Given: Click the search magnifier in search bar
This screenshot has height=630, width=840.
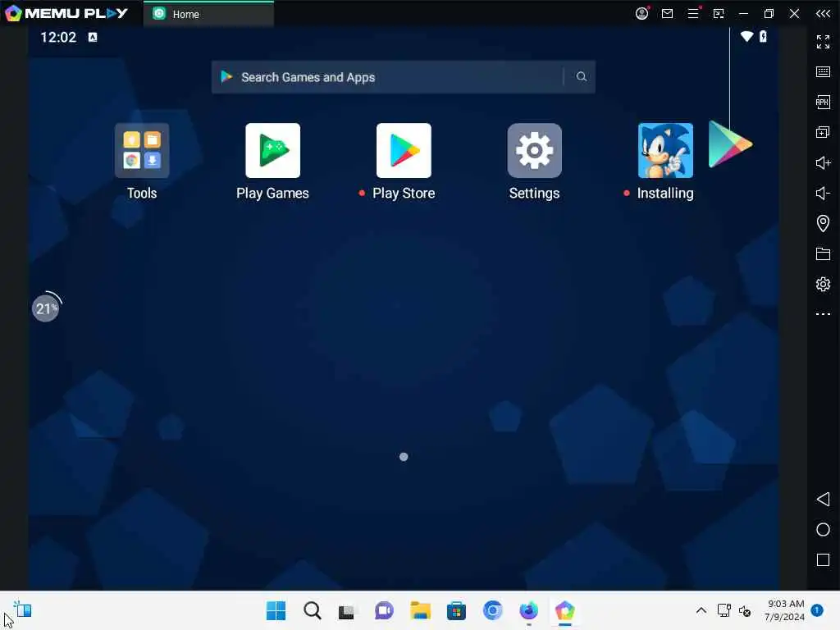Looking at the screenshot, I should [x=582, y=76].
